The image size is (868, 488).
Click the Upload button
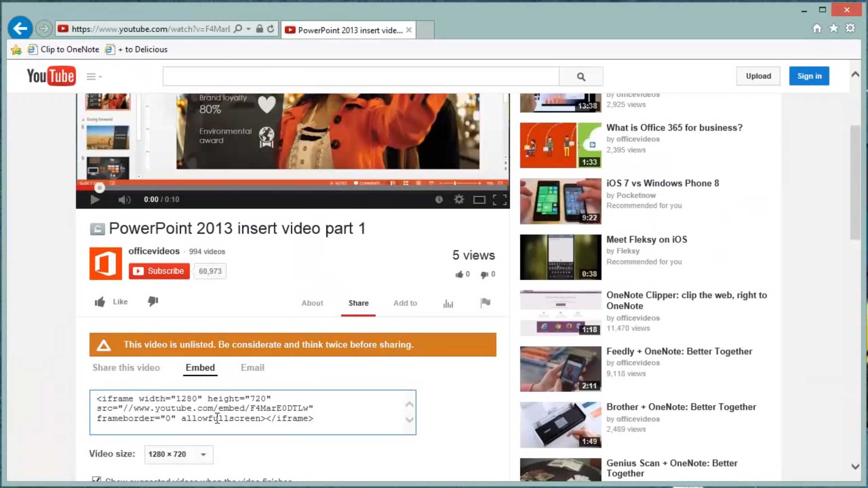pyautogui.click(x=758, y=76)
